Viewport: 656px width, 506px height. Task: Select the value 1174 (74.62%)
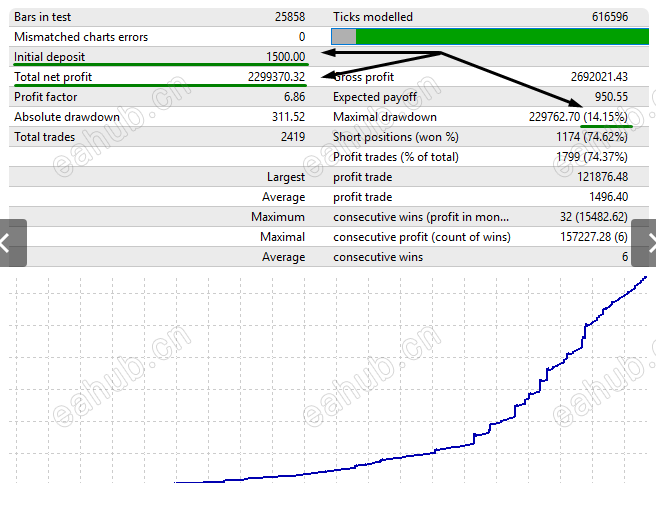pyautogui.click(x=592, y=137)
